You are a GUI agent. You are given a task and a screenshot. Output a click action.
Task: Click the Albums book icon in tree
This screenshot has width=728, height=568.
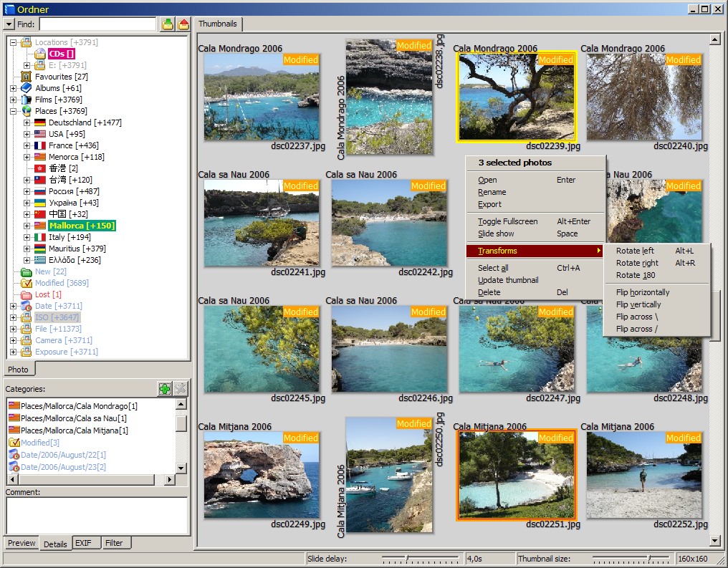coord(27,88)
